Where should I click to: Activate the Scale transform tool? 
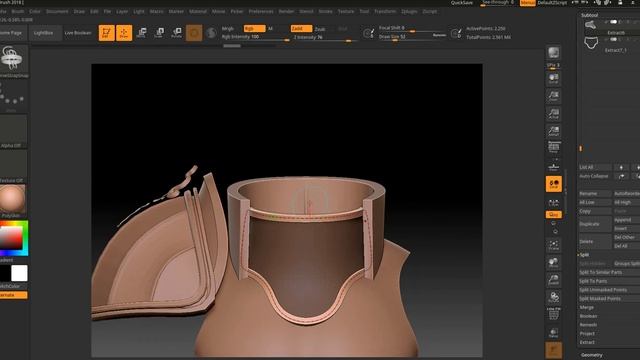159,33
